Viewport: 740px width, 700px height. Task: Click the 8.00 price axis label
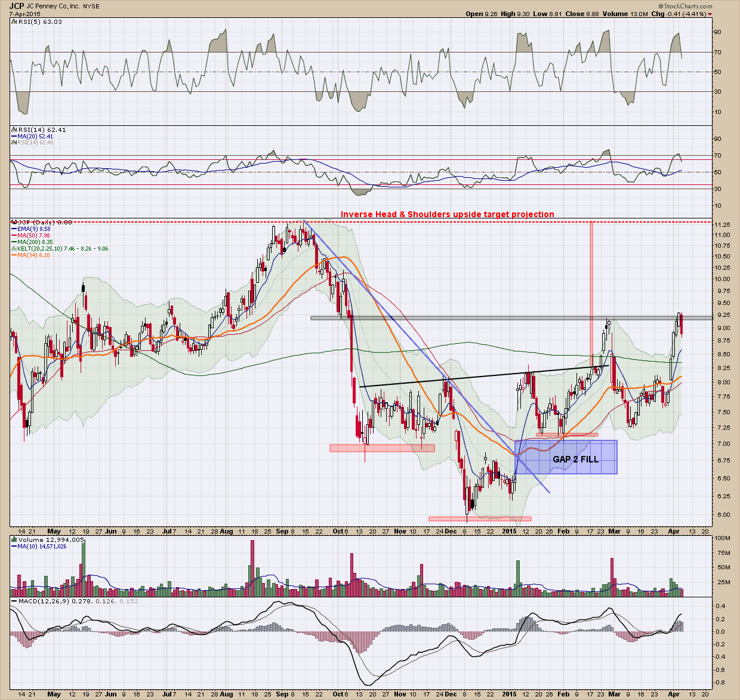pyautogui.click(x=721, y=383)
